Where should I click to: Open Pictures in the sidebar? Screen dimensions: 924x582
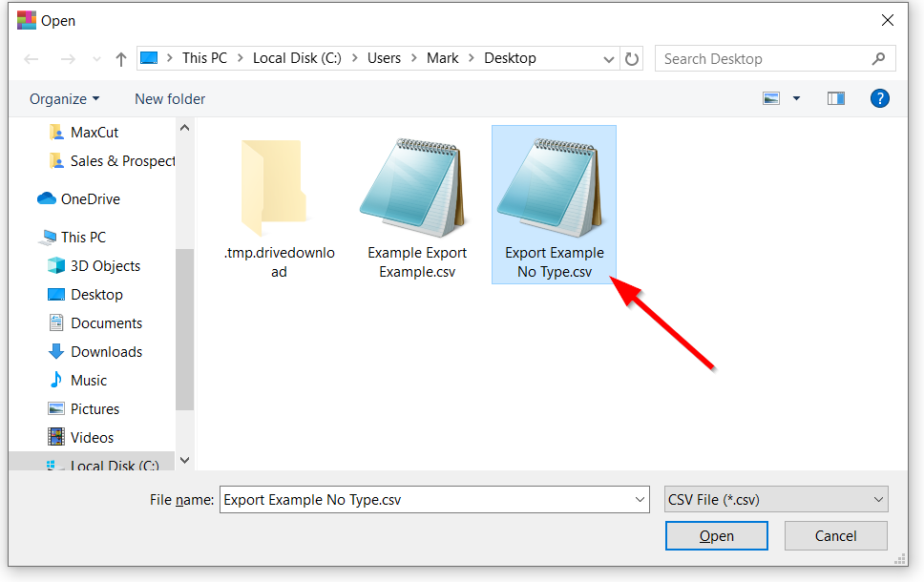coord(83,408)
